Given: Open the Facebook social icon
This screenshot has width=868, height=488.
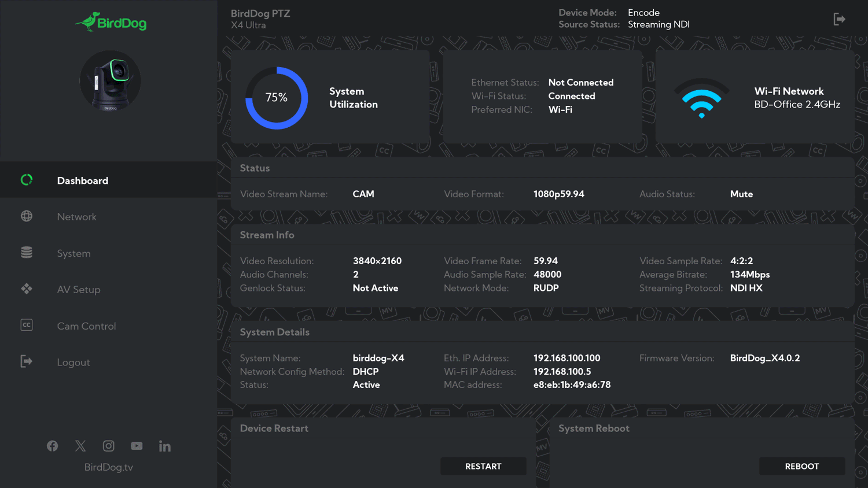Looking at the screenshot, I should 53,446.
